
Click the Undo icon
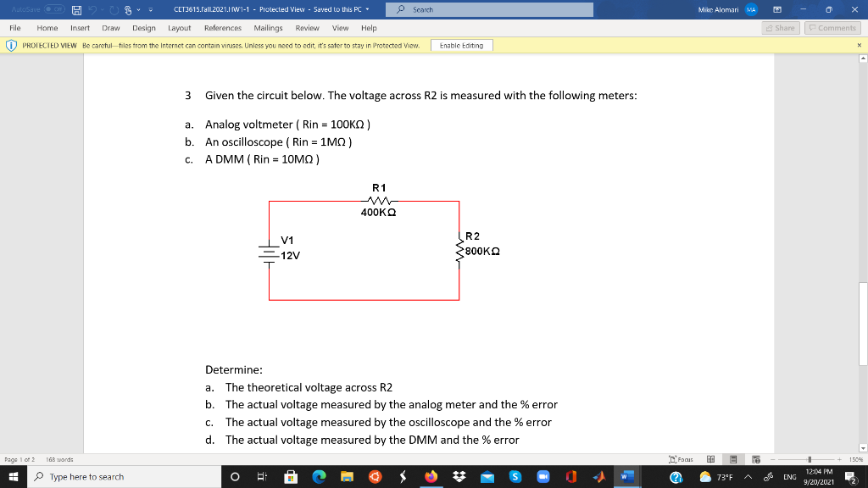point(92,9)
